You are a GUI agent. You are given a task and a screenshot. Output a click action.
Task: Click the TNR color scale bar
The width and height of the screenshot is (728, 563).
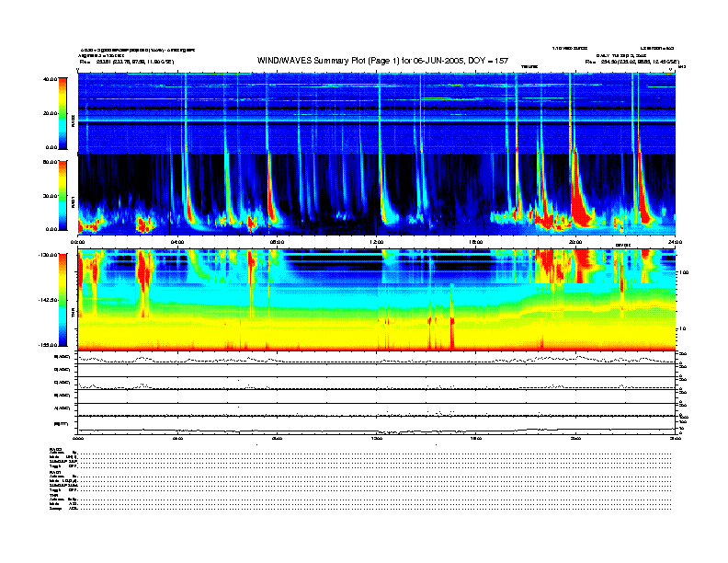(63, 300)
